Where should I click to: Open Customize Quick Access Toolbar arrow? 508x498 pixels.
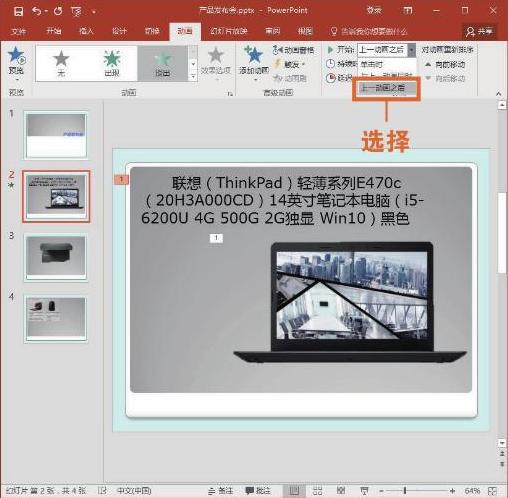[x=94, y=12]
